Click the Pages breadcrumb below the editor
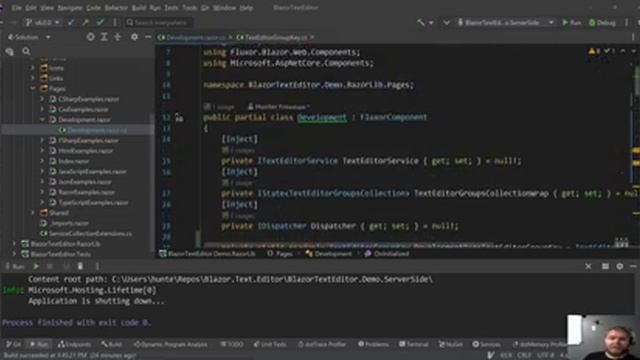640x360 pixels. [284, 254]
